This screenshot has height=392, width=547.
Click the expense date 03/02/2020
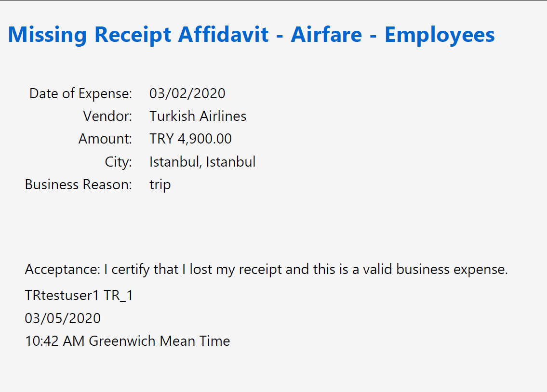click(187, 94)
